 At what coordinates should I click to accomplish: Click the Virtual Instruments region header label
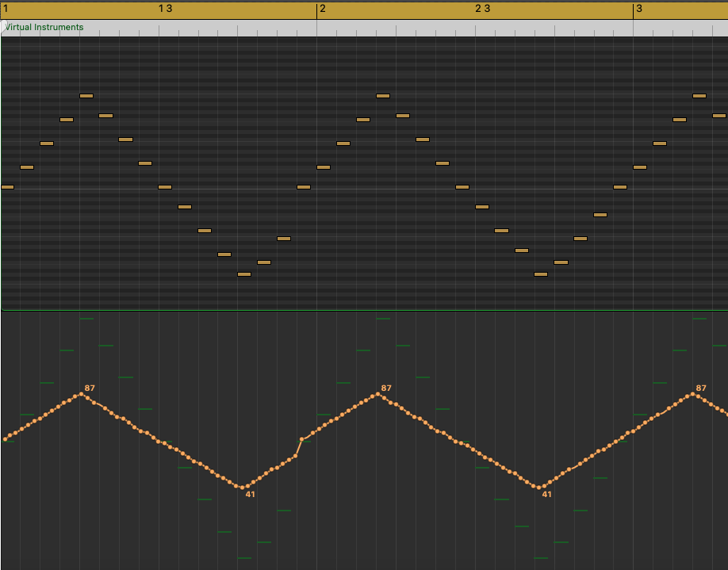coord(44,28)
